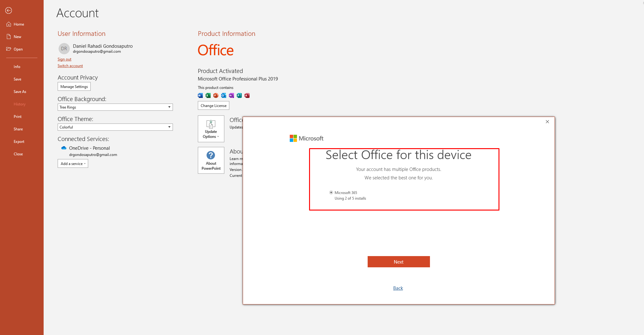This screenshot has height=335, width=644.
Task: Open the Update Options menu
Action: click(x=211, y=129)
